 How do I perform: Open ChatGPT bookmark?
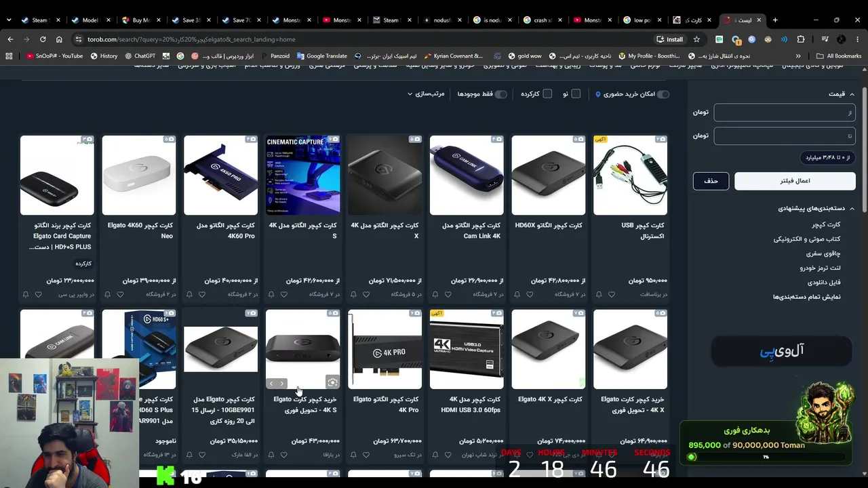(x=139, y=56)
